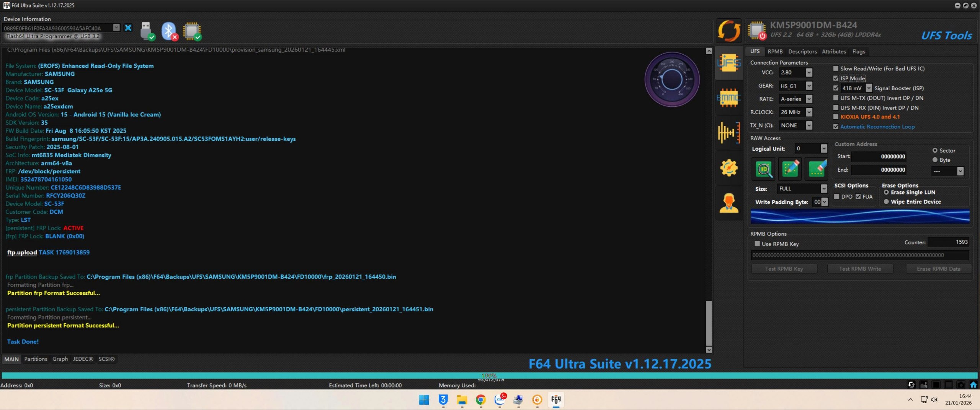Click the orange refresh arrows icon
Viewport: 980px width, 410px height.
tap(728, 31)
